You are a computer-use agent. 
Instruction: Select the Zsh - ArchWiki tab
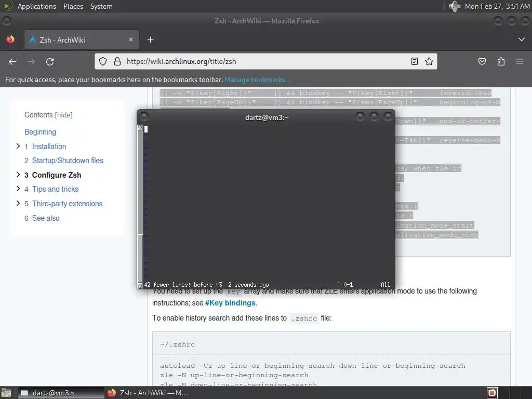pos(82,39)
